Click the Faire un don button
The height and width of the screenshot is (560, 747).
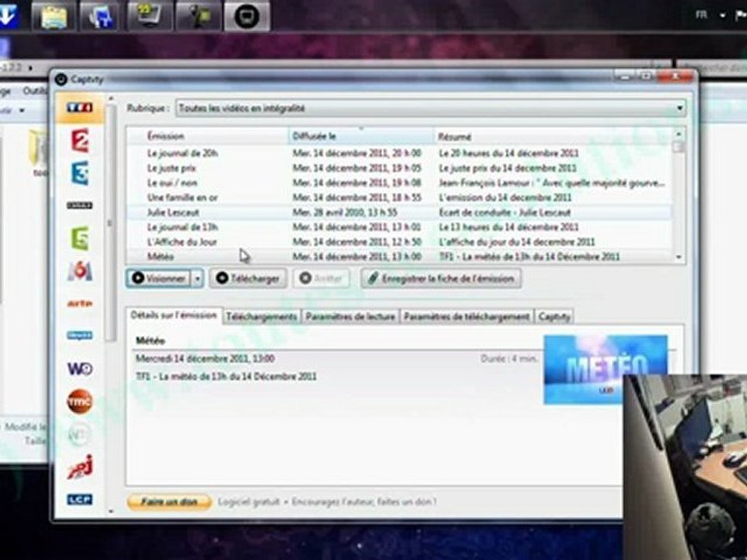169,502
